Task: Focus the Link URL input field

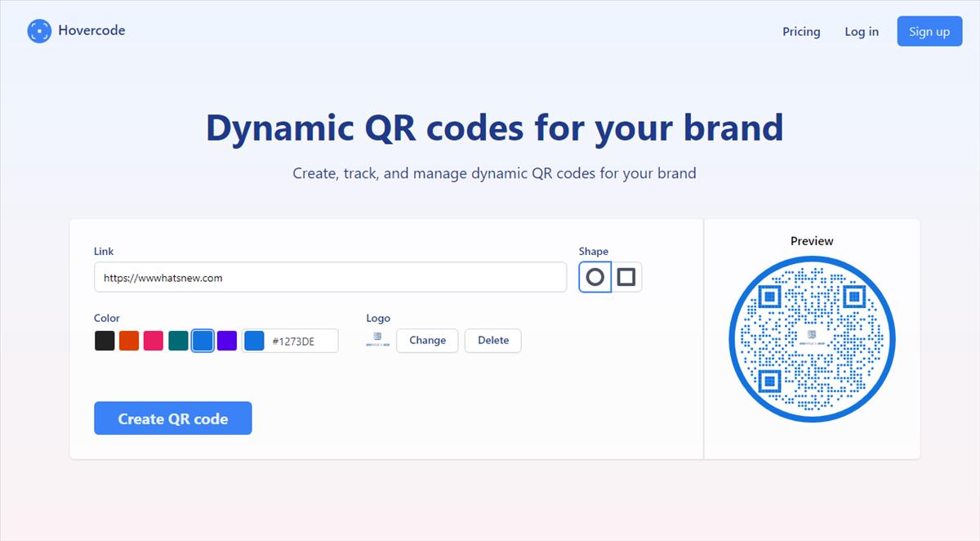Action: tap(330, 277)
